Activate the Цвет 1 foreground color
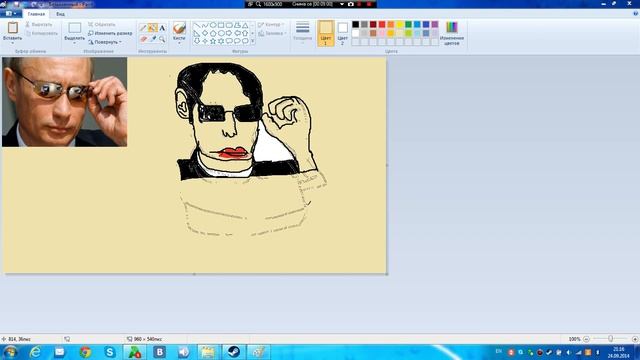Image resolution: width=640 pixels, height=360 pixels. pos(326,33)
